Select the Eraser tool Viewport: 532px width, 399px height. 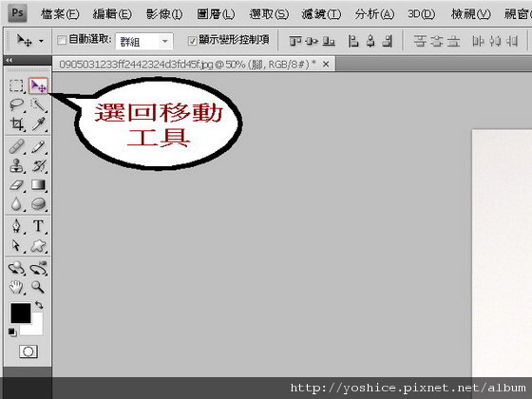point(16,185)
